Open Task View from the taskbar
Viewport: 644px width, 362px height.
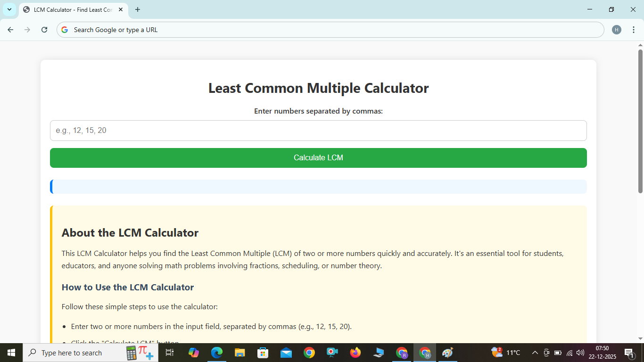click(169, 353)
